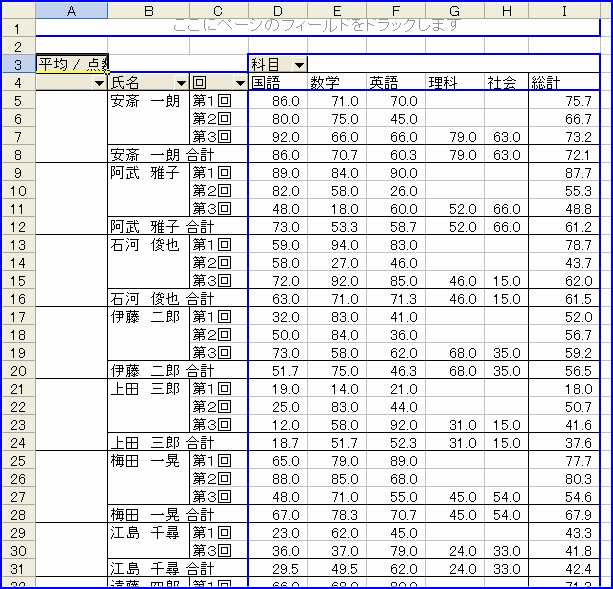The height and width of the screenshot is (589, 613).
Task: Select cell H27 with value 54.0
Action: click(x=506, y=496)
